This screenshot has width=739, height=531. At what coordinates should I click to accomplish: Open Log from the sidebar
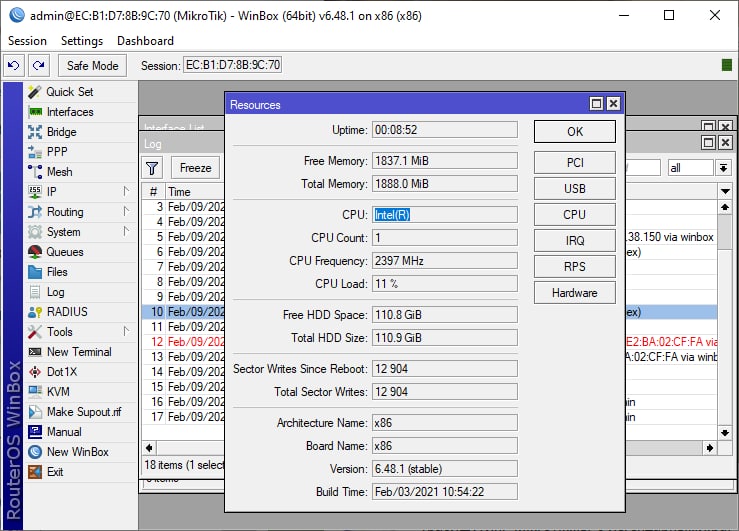pos(55,292)
